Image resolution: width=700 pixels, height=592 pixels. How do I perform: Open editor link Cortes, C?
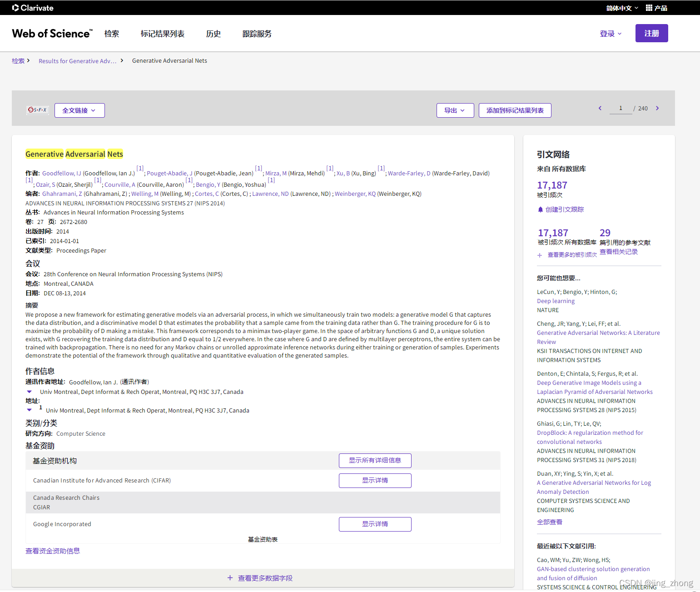pos(207,194)
